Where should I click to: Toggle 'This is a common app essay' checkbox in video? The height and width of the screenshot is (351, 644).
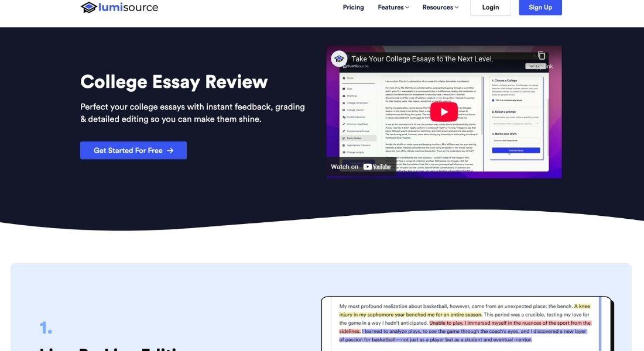(x=494, y=100)
